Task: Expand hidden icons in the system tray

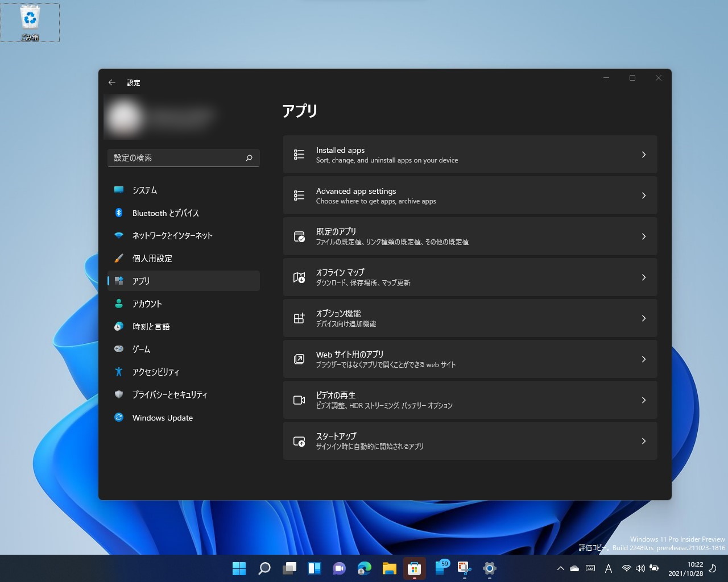Action: (x=560, y=568)
